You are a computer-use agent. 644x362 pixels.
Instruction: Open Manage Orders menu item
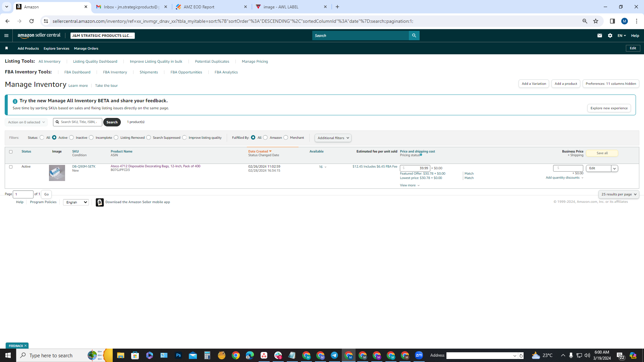(x=86, y=49)
